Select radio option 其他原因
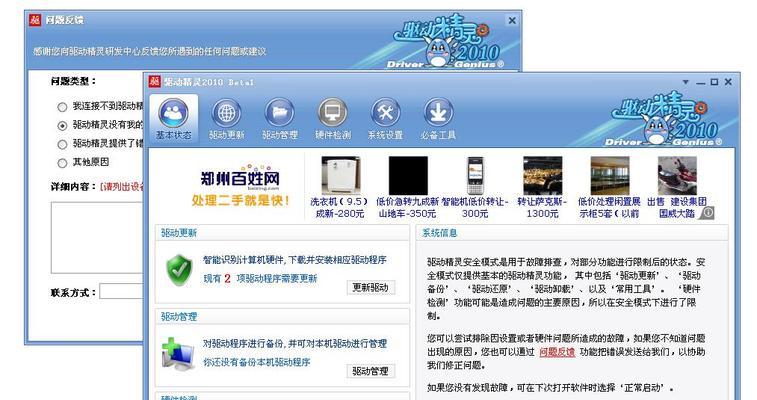The image size is (757, 400). [x=62, y=163]
